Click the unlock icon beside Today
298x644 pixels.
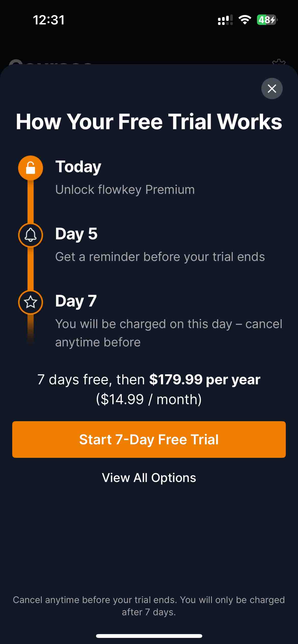pyautogui.click(x=30, y=168)
